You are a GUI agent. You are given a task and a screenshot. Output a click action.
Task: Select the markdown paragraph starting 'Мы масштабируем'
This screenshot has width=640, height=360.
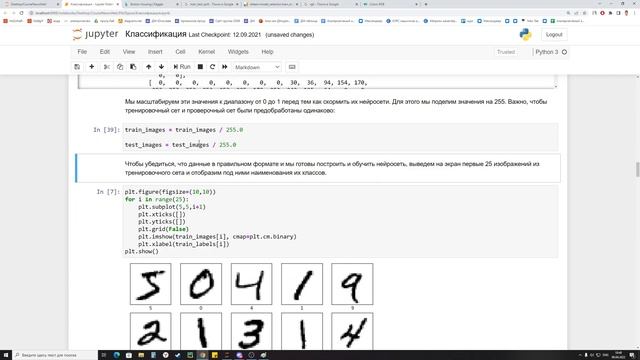[336, 106]
